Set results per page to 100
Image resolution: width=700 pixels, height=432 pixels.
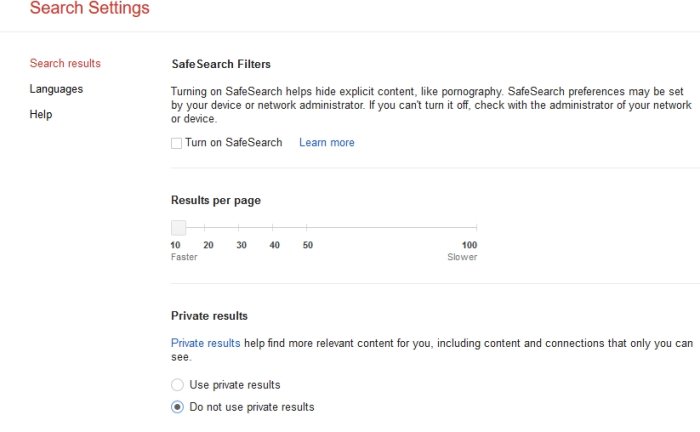[476, 228]
